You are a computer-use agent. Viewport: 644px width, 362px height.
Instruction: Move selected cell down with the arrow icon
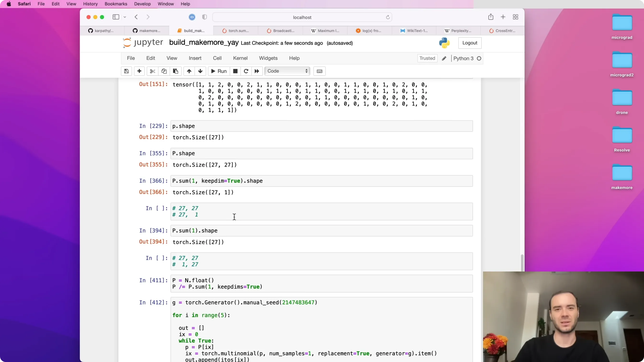(200, 71)
